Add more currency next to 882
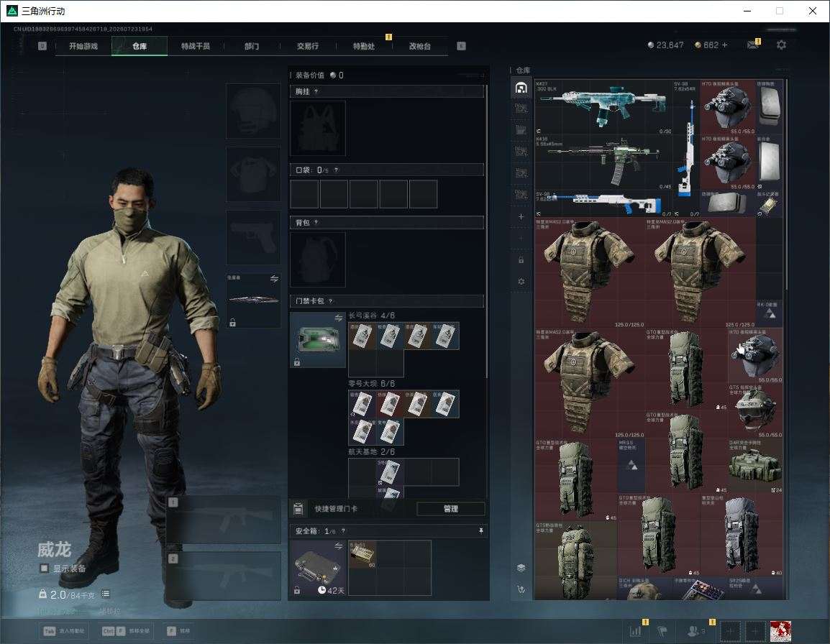 (725, 45)
